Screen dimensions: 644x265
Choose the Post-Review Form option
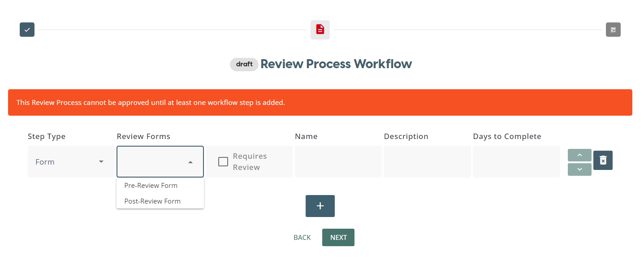pos(152,201)
